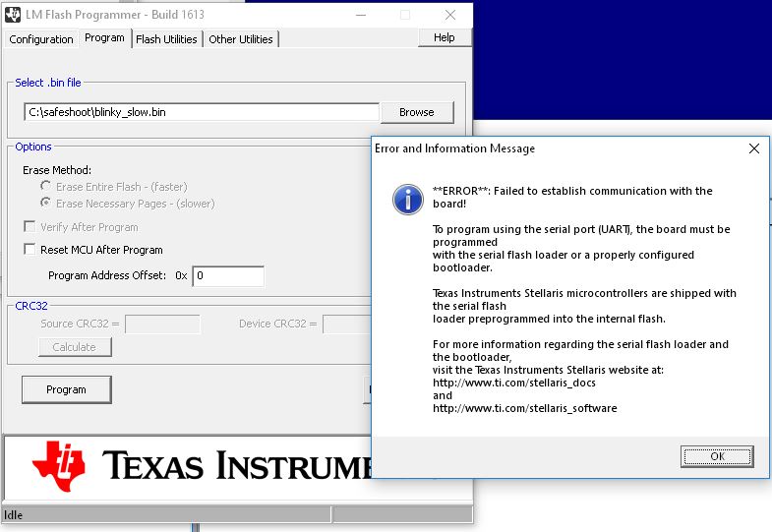Open the Other Utilities tab
772x532 pixels.
pyautogui.click(x=241, y=39)
